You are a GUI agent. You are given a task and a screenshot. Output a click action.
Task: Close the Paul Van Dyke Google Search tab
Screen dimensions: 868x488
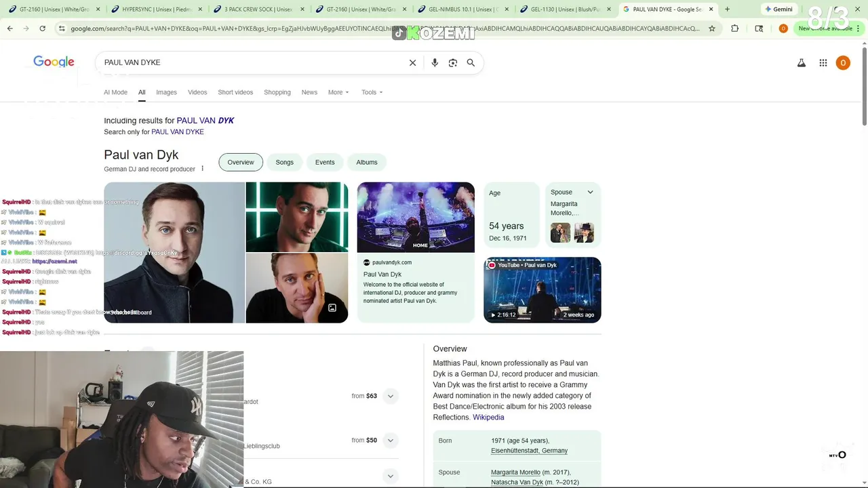click(x=711, y=9)
